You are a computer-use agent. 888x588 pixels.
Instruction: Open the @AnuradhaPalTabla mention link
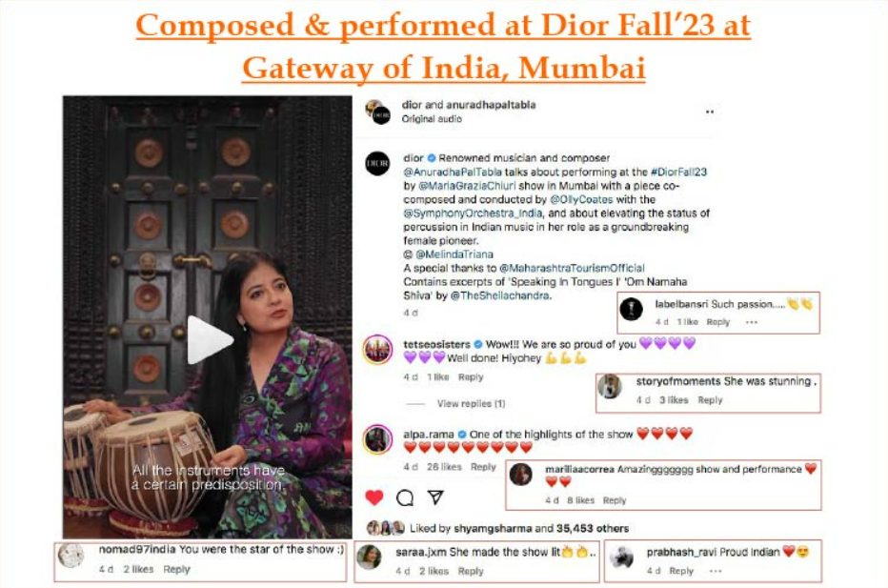pos(453,172)
